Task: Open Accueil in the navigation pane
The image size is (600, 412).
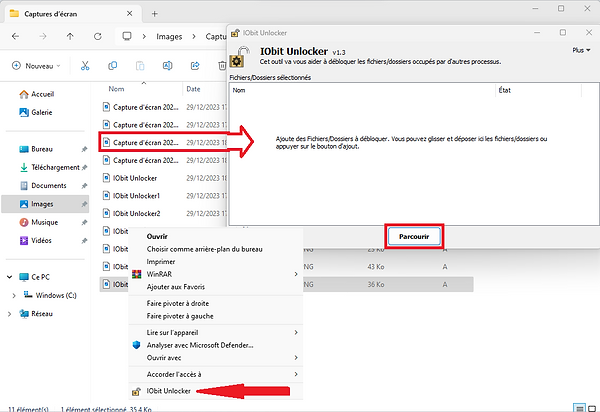Action: [x=43, y=94]
